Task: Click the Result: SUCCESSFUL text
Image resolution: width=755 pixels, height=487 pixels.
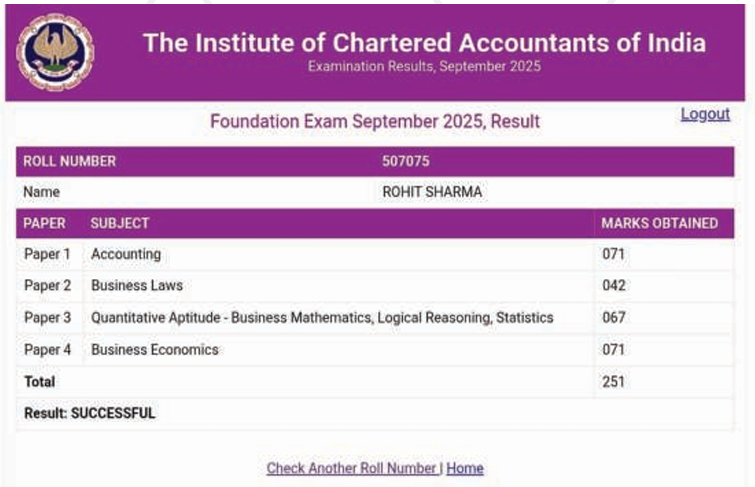Action: [x=90, y=413]
